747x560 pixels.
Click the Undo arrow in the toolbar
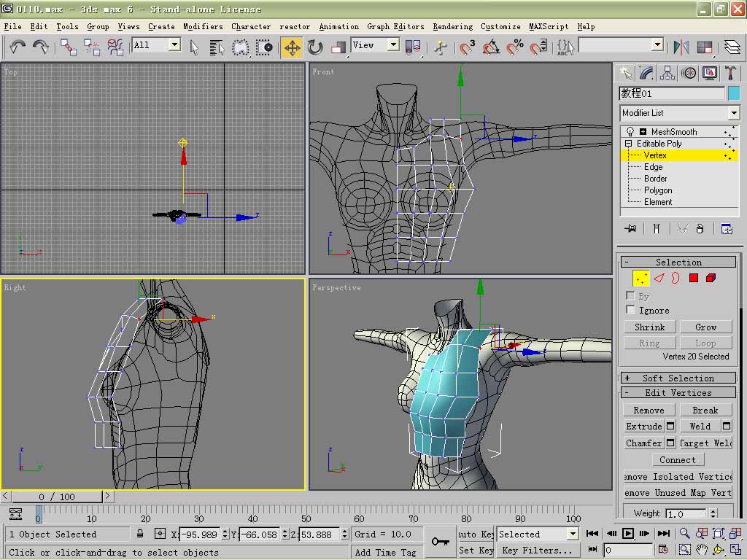tap(18, 47)
